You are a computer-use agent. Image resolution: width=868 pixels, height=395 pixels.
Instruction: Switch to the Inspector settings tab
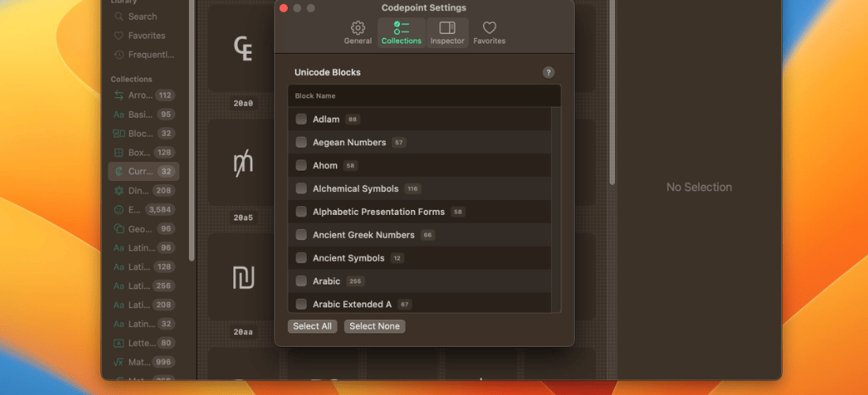coord(447,32)
